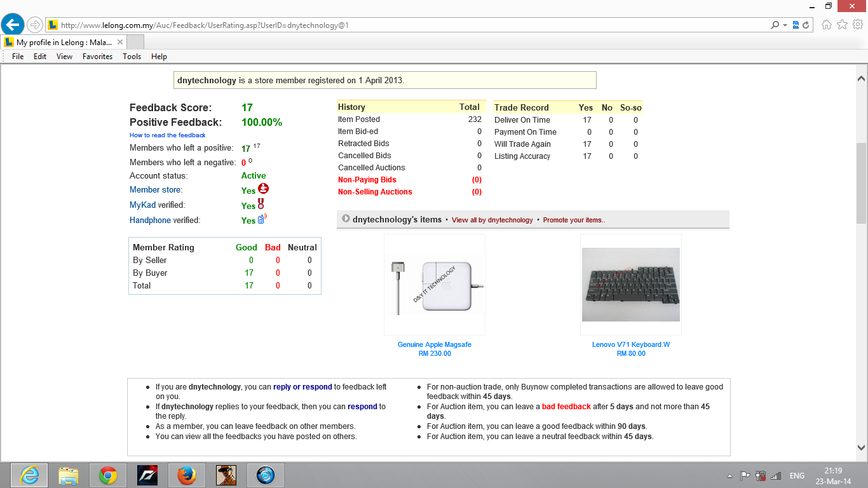Click the scrollbar down arrow
Image resolution: width=868 pixels, height=488 pixels.
click(862, 447)
